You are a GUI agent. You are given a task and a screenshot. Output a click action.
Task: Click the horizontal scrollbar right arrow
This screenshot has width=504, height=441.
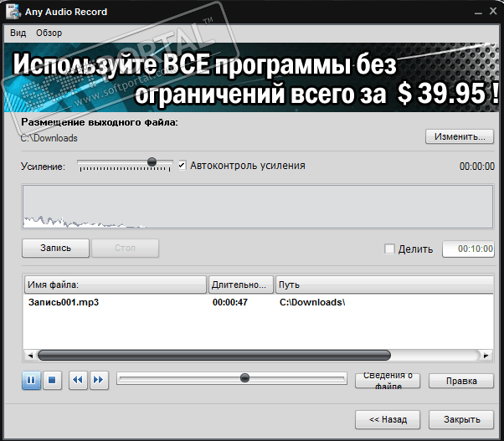pos(486,356)
